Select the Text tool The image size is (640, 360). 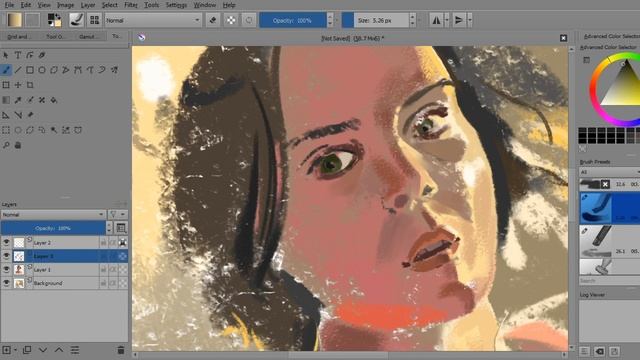tap(18, 55)
